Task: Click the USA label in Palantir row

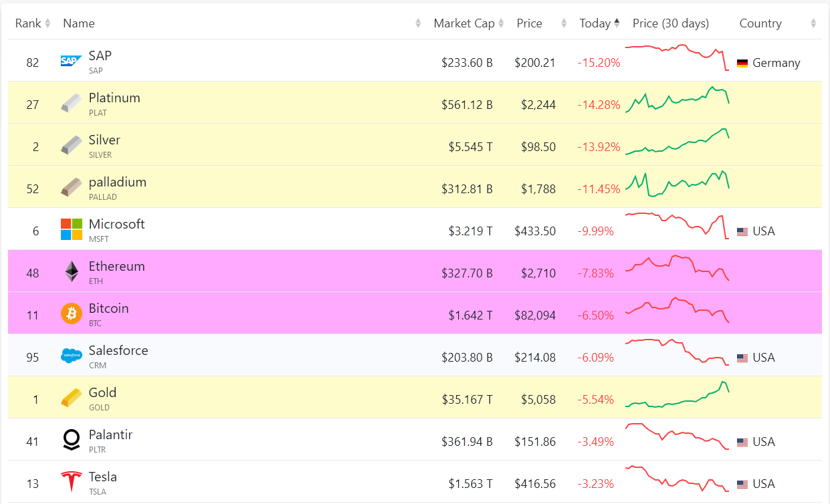Action: point(764,442)
